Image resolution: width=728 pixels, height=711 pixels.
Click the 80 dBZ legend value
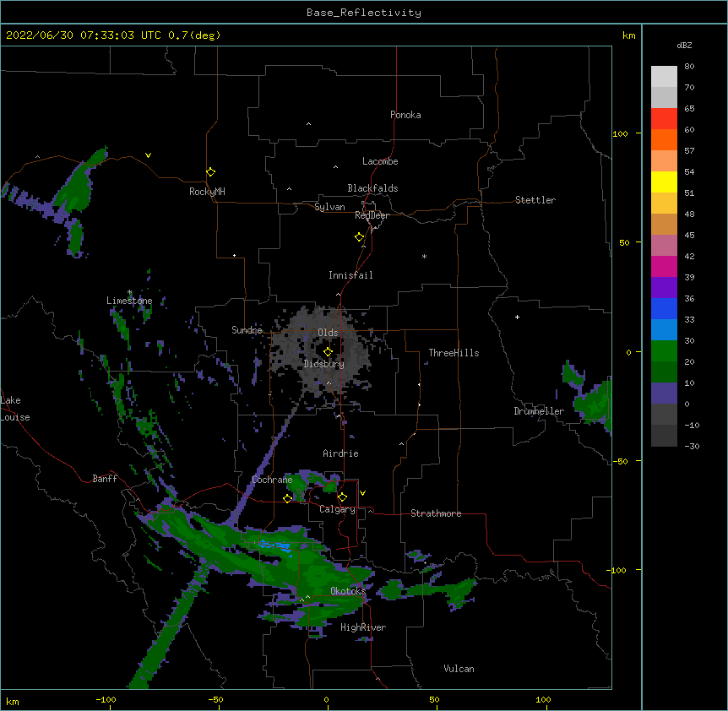pyautogui.click(x=689, y=67)
